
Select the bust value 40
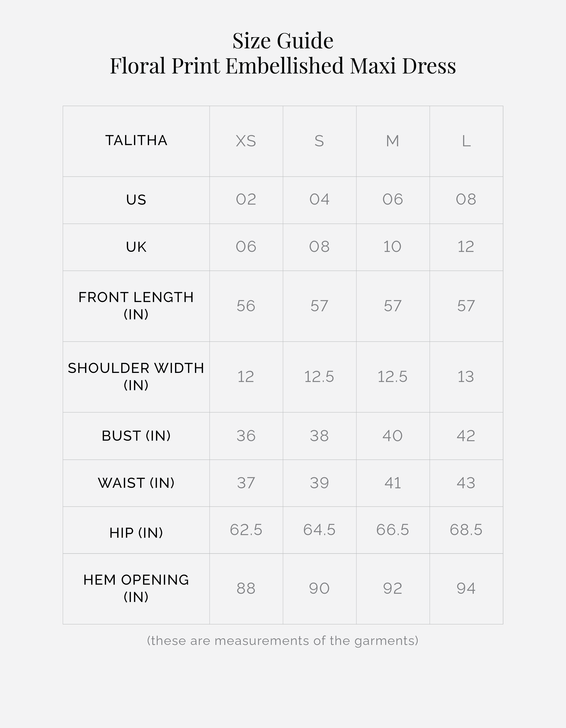pyautogui.click(x=393, y=436)
